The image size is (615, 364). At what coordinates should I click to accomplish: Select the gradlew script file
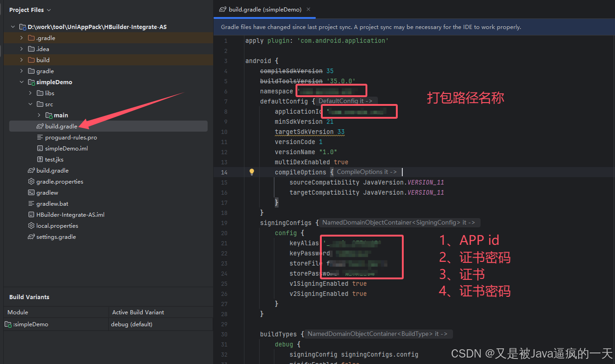coord(47,192)
